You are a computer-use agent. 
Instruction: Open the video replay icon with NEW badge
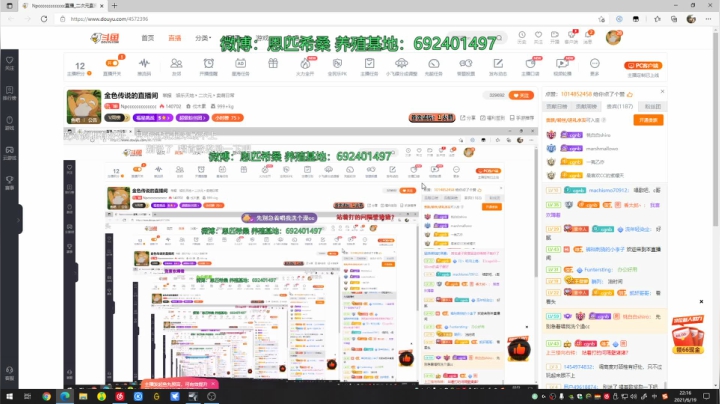pyautogui.click(x=562, y=63)
